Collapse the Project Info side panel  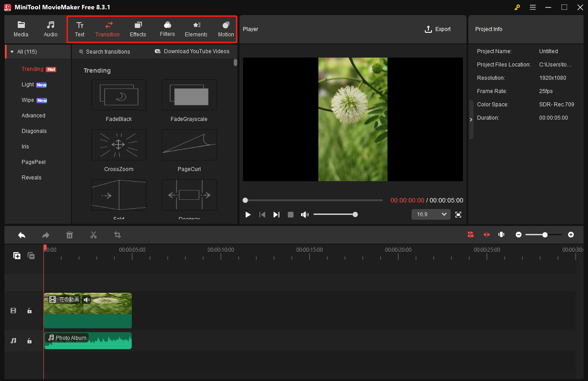tap(471, 120)
